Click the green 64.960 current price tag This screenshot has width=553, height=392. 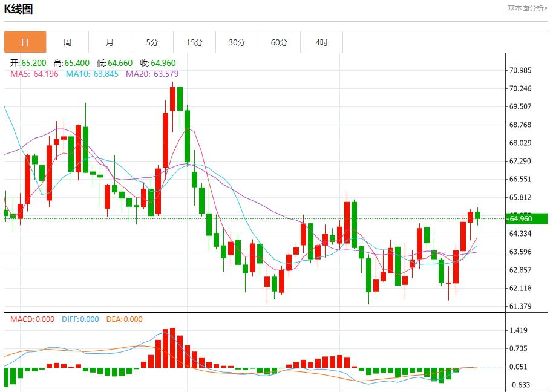pyautogui.click(x=528, y=218)
